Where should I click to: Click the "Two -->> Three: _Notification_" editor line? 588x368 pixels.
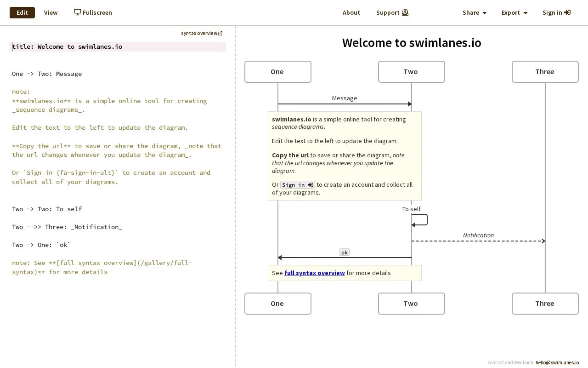click(x=67, y=227)
